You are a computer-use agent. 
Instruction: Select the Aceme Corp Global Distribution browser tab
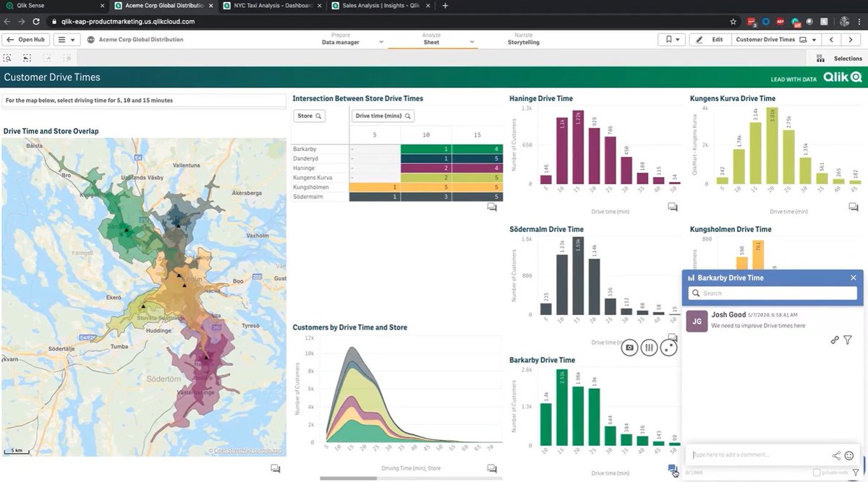click(163, 6)
